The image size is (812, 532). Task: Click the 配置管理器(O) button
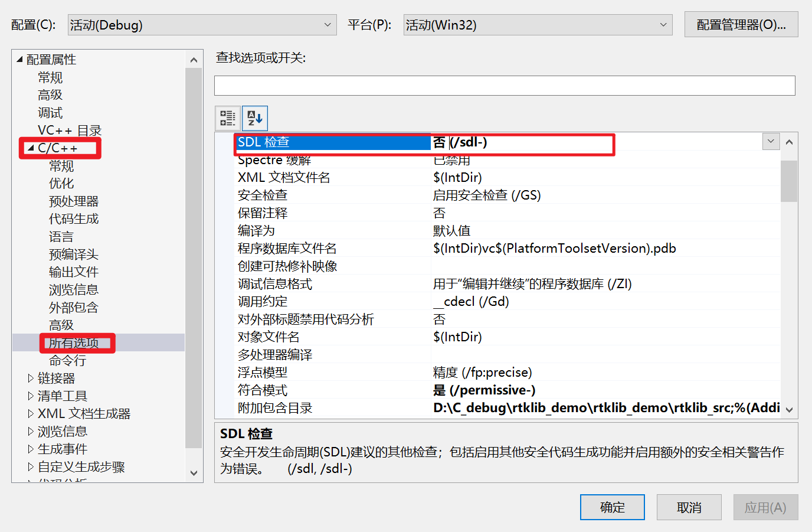pyautogui.click(x=741, y=24)
